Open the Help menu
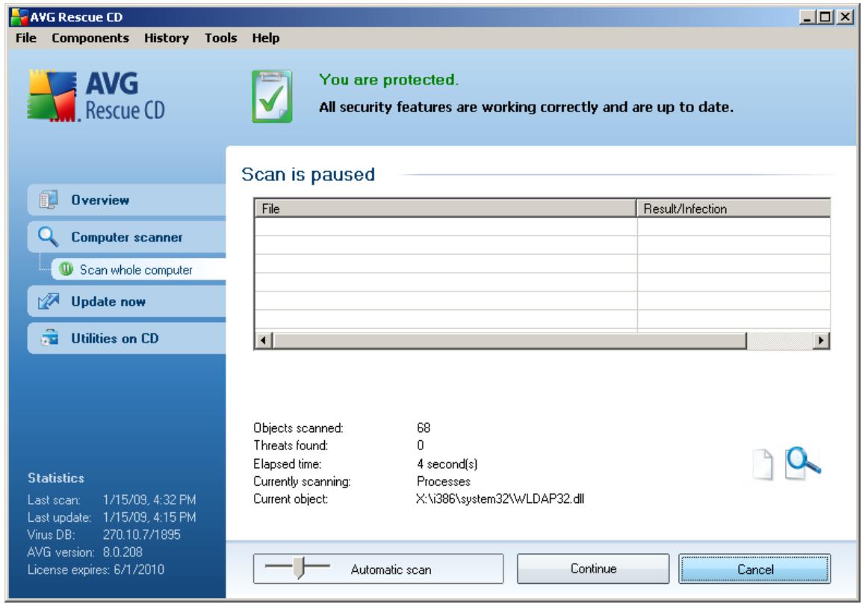868x607 pixels. pyautogui.click(x=266, y=38)
